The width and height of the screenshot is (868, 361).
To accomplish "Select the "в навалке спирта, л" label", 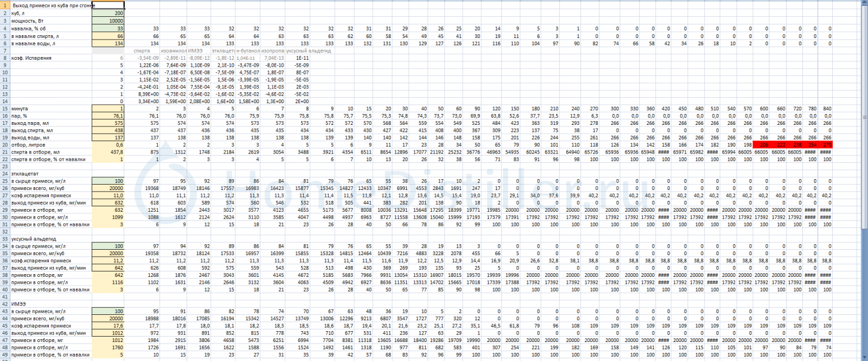I will 51,36.
